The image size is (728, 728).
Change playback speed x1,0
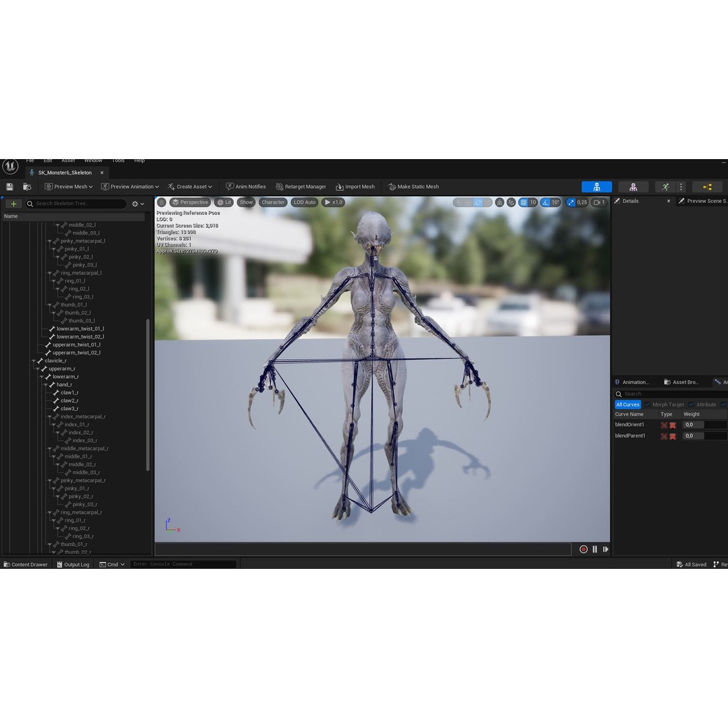pyautogui.click(x=334, y=202)
